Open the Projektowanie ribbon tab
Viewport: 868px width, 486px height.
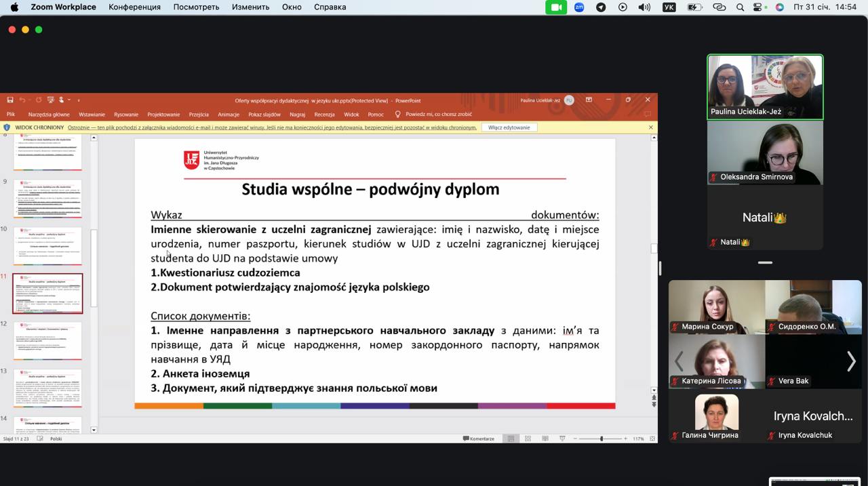click(163, 115)
